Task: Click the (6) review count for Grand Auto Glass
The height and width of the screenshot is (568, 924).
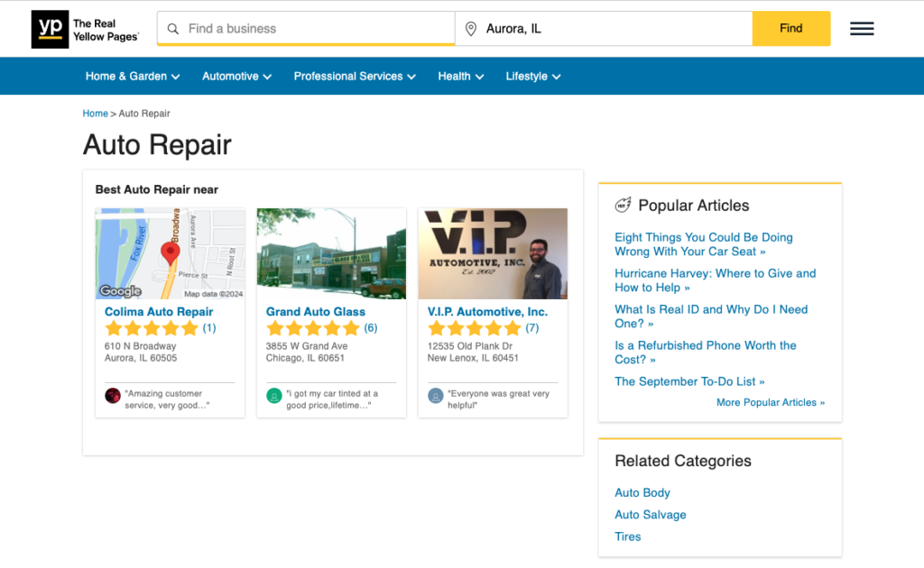Action: tap(371, 328)
